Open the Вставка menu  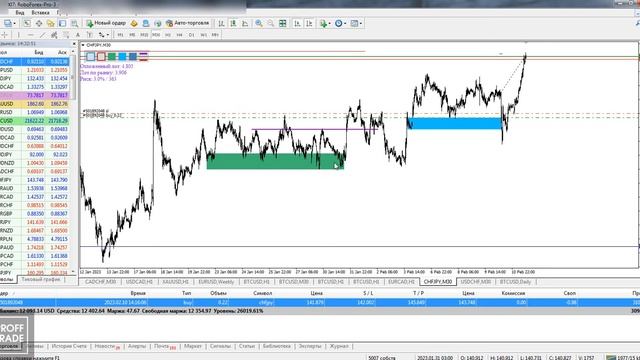pyautogui.click(x=40, y=13)
